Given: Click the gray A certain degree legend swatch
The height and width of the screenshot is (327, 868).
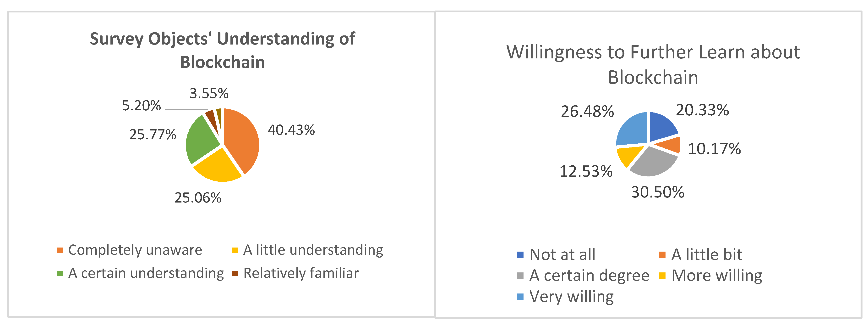Looking at the screenshot, I should tap(520, 276).
